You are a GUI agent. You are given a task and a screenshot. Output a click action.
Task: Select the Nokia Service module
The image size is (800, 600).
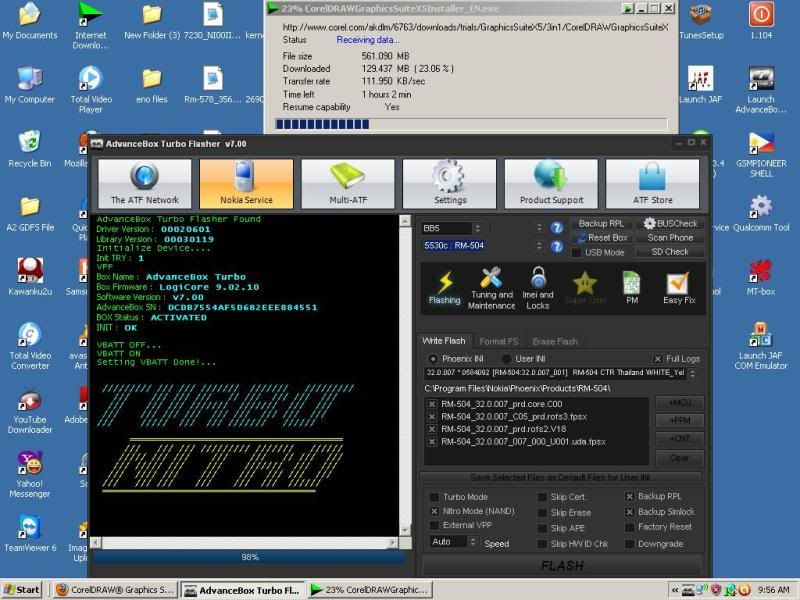(246, 184)
